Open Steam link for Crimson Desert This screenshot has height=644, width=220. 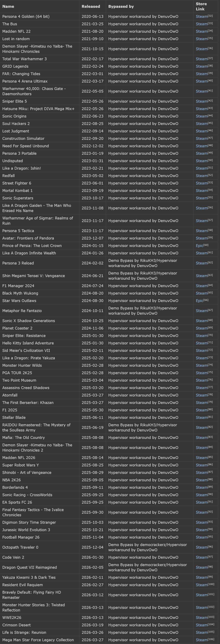(x=201, y=625)
